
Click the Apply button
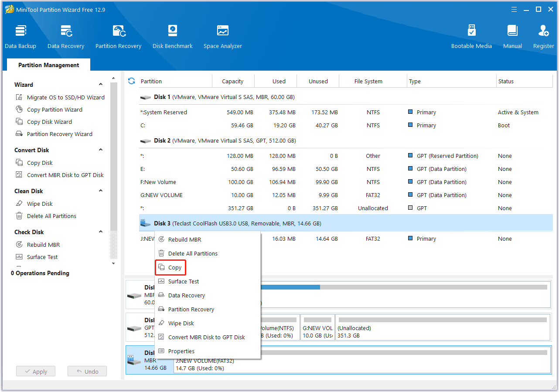[36, 372]
